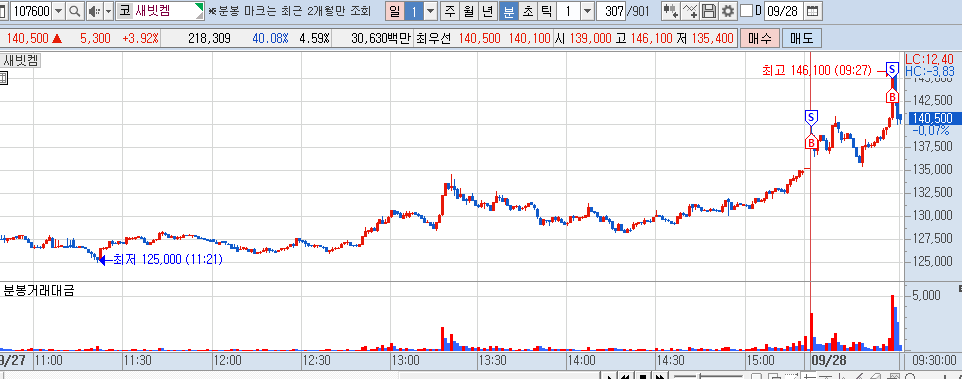Select the 주 weekly period tab

[x=450, y=11]
